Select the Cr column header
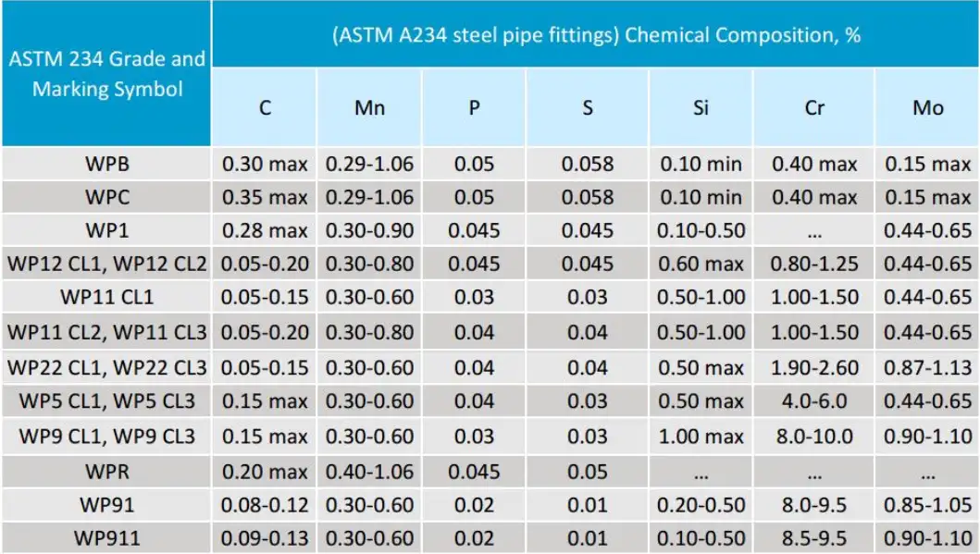980x554 pixels. pyautogui.click(x=814, y=107)
